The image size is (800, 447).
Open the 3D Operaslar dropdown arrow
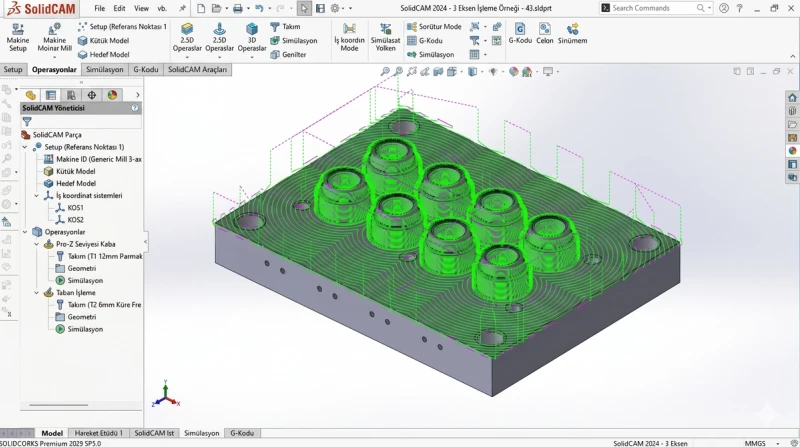point(252,57)
